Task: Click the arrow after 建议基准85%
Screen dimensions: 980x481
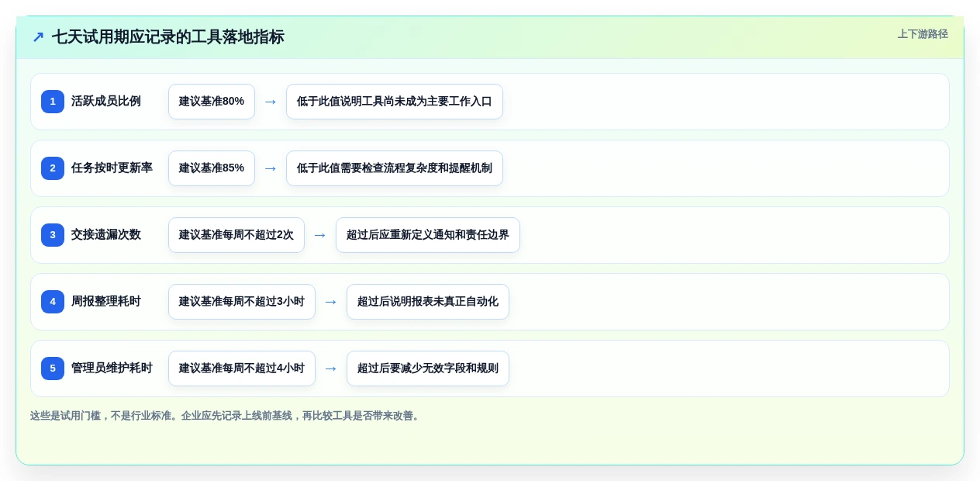Action: click(271, 168)
